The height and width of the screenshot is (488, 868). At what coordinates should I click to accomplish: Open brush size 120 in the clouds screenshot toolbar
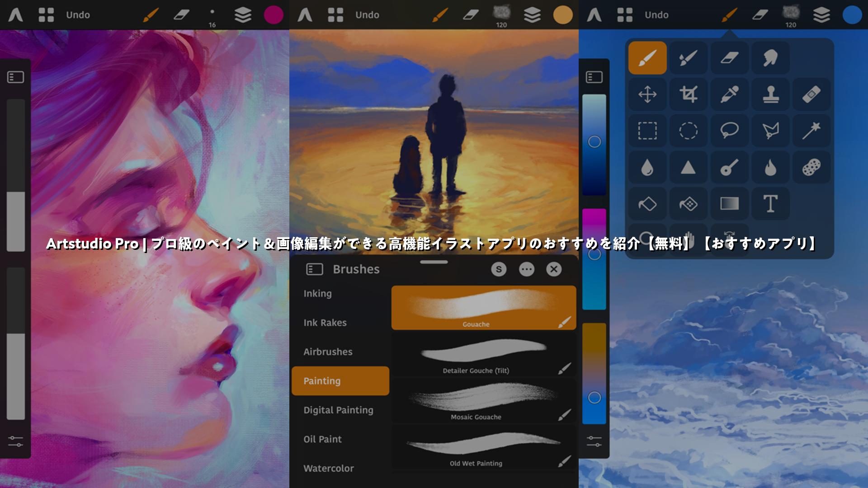(791, 16)
